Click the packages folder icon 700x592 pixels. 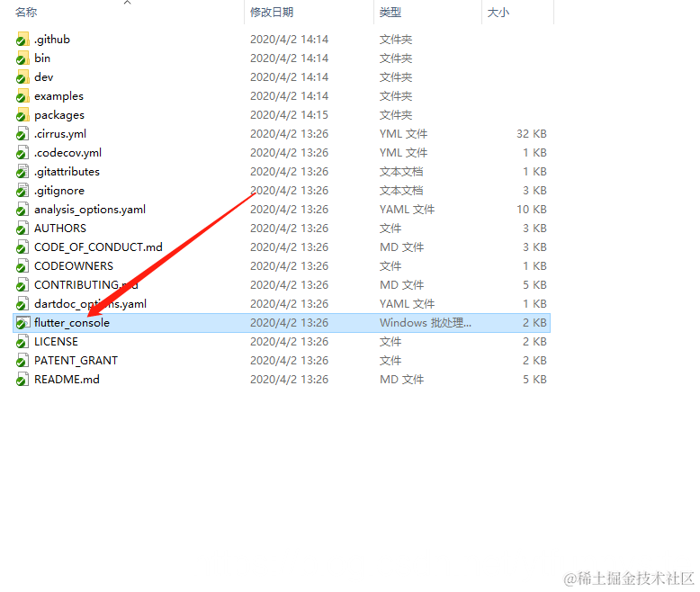(x=22, y=115)
